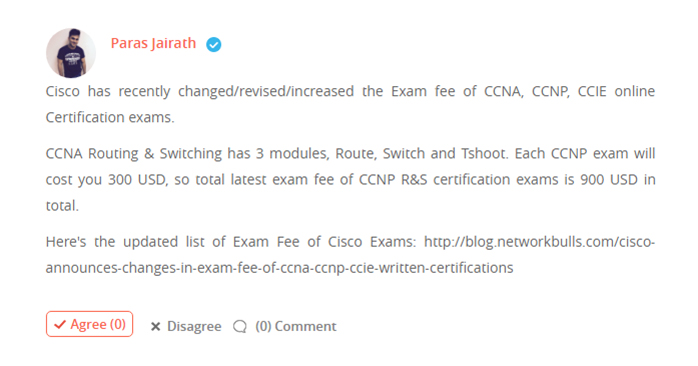
Task: Open the blog.networkbulls.com URL
Action: click(539, 242)
